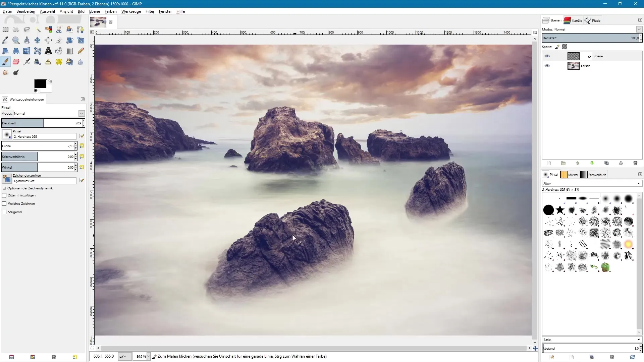644x362 pixels.
Task: Select the Rotate tool
Action: 70,40
